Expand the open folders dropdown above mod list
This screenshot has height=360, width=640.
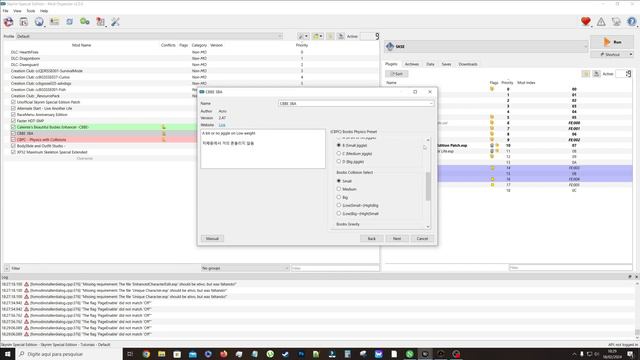point(318,36)
